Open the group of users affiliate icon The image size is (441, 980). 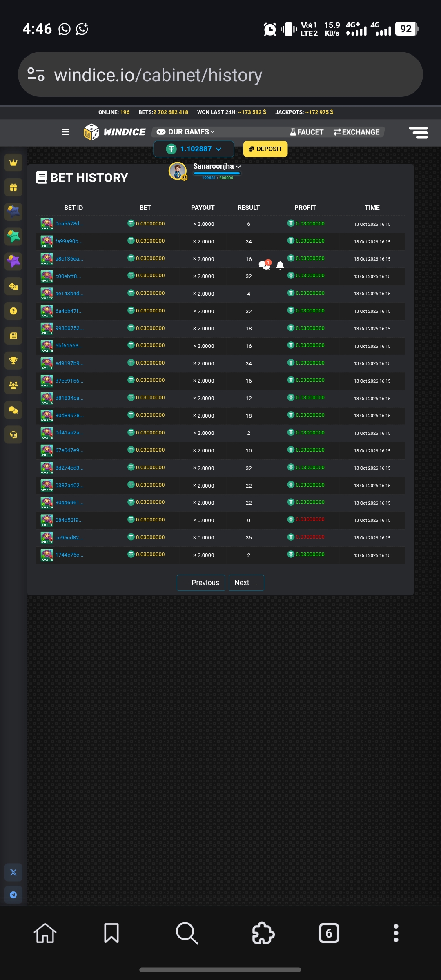click(x=13, y=385)
